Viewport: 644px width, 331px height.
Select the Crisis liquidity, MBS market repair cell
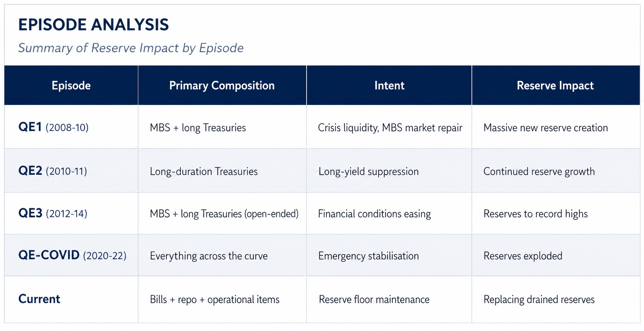point(390,128)
